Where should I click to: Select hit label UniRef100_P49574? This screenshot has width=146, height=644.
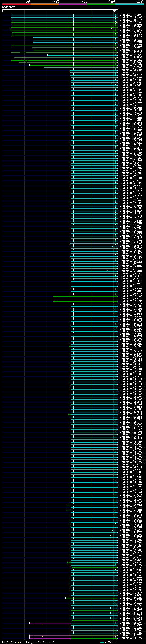pos(131,337)
